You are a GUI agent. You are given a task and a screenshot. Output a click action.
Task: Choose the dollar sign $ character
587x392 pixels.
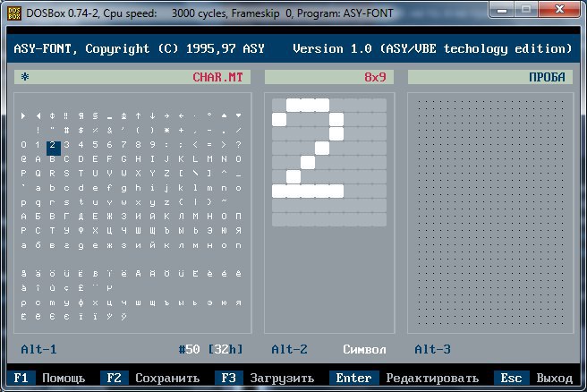(81, 131)
